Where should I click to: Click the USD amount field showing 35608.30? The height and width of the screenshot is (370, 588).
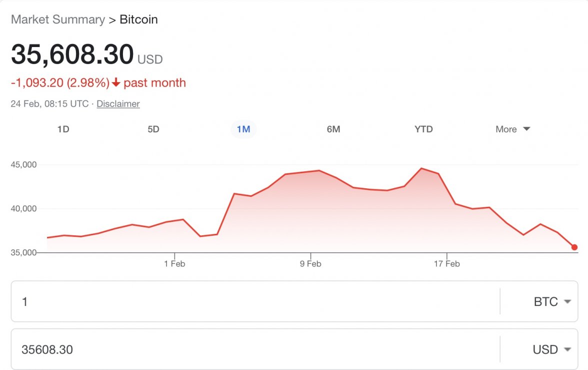pos(255,349)
